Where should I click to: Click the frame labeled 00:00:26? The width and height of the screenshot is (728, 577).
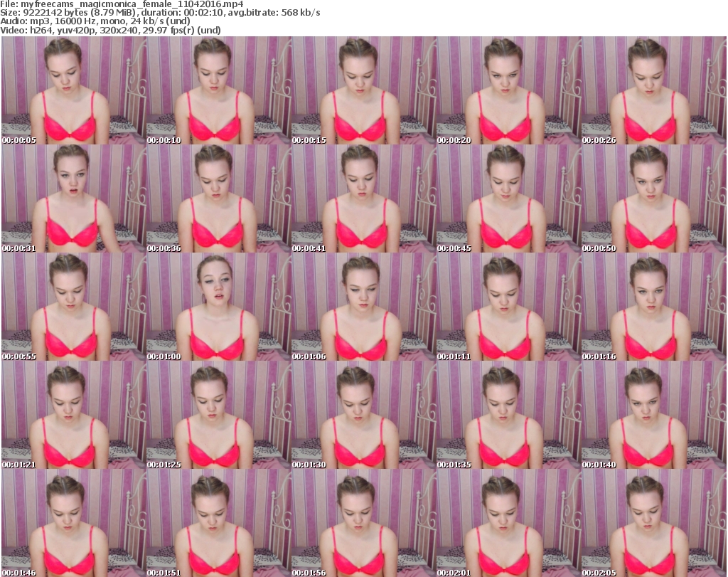click(x=653, y=90)
